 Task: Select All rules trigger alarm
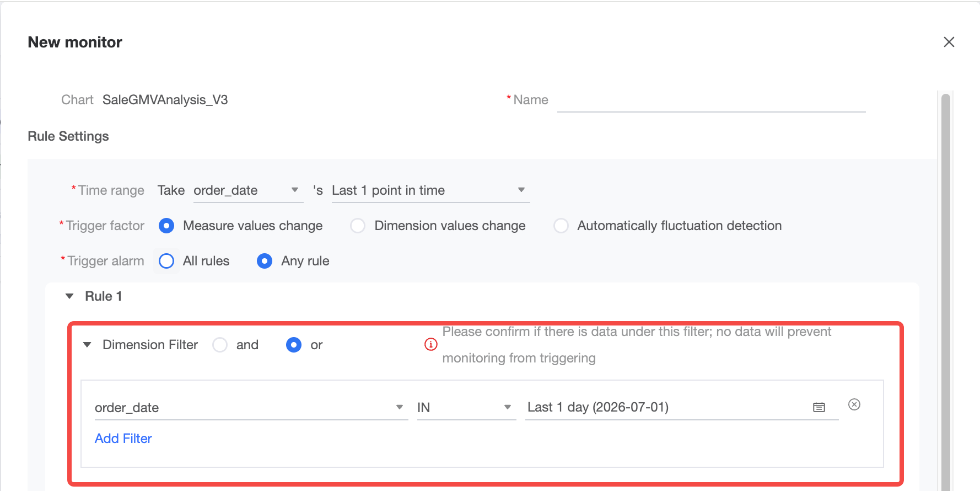click(166, 261)
